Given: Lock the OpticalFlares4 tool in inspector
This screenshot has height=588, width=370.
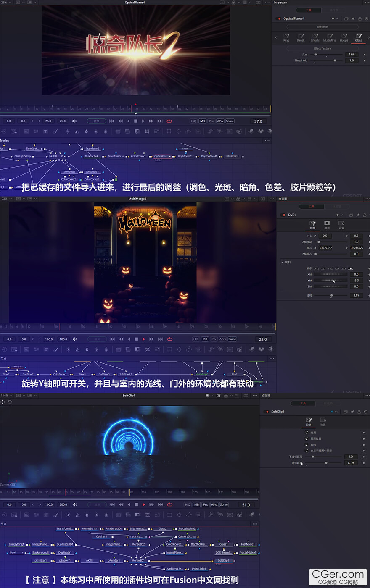Looking at the screenshot, I should point(359,18).
